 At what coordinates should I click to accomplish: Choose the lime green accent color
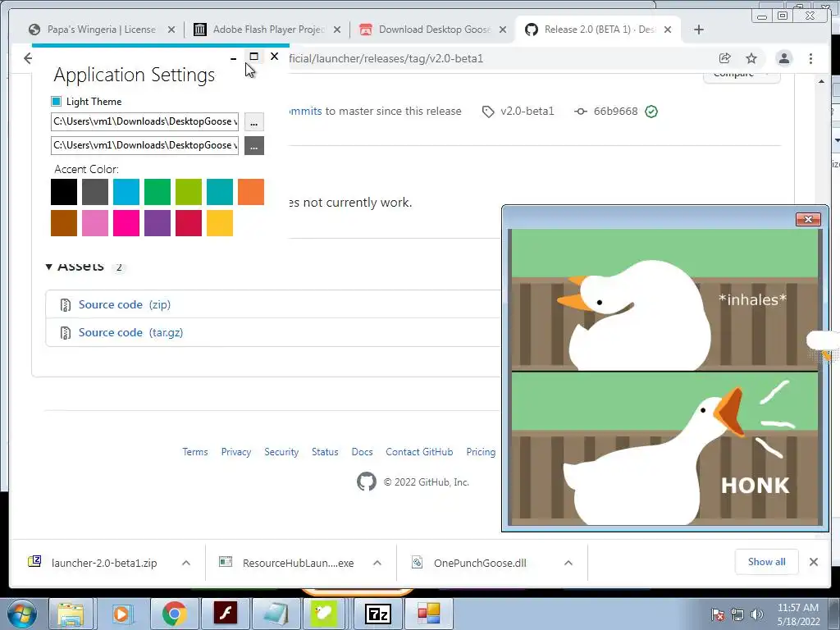(x=189, y=192)
